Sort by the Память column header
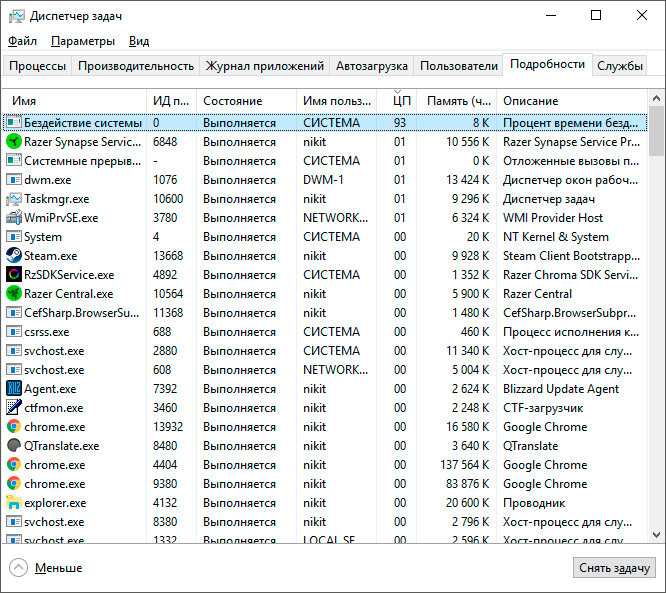The height and width of the screenshot is (593, 666). (457, 101)
